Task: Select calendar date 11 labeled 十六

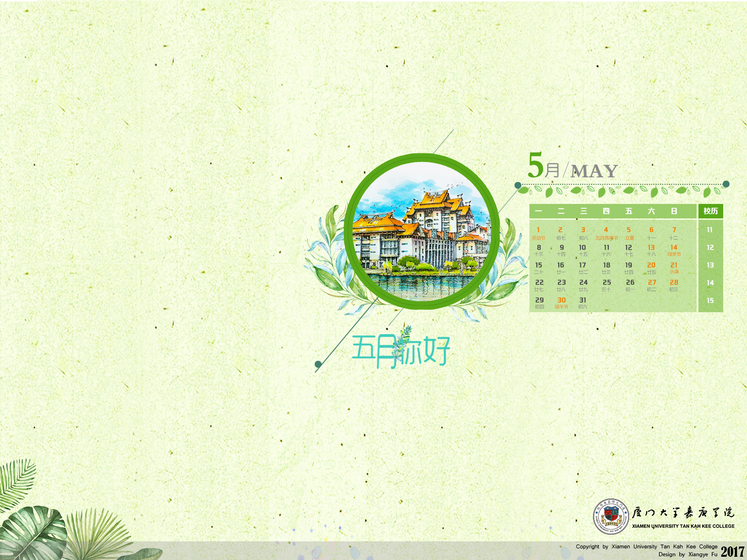Action: point(606,251)
